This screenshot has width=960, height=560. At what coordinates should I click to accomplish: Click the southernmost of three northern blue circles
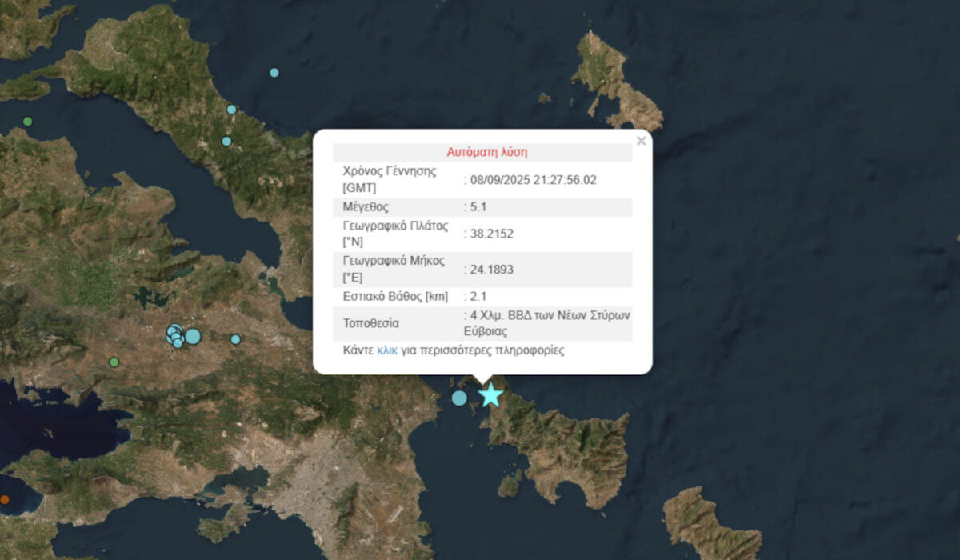point(226,142)
